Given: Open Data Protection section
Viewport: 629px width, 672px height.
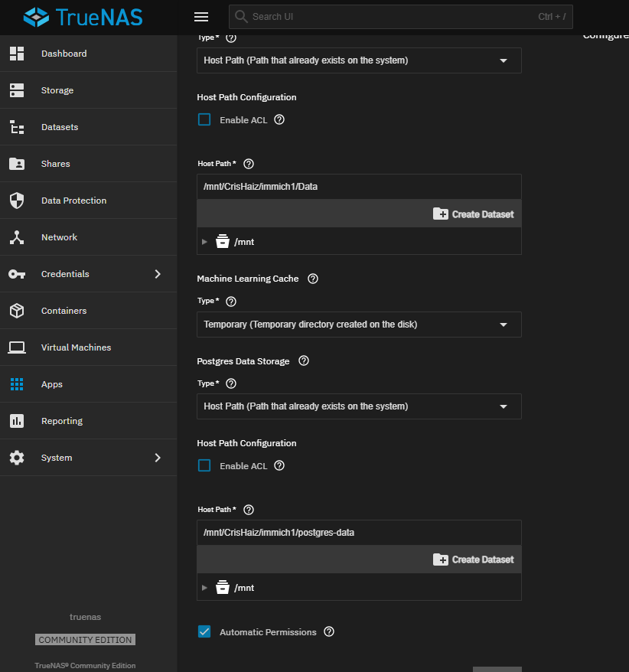Looking at the screenshot, I should (x=88, y=201).
